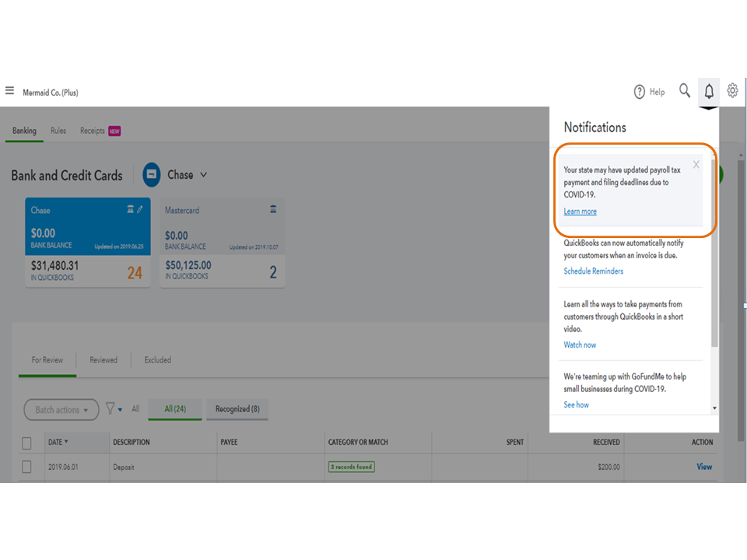Select the Banking tab
This screenshot has width=747, height=560.
(x=24, y=131)
